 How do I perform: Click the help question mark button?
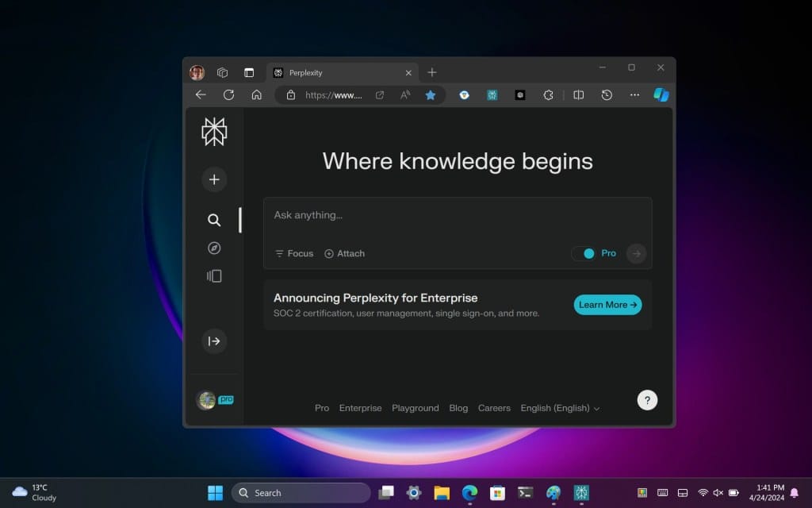(647, 400)
